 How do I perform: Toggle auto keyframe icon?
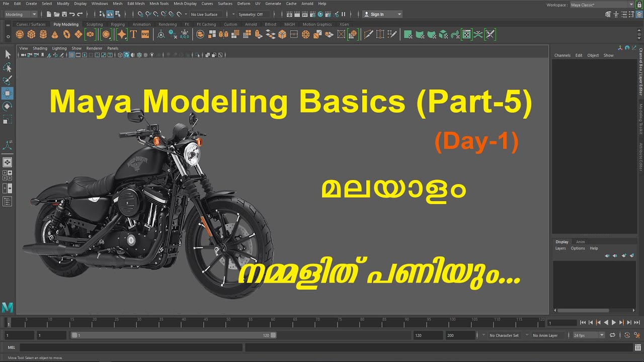click(627, 335)
